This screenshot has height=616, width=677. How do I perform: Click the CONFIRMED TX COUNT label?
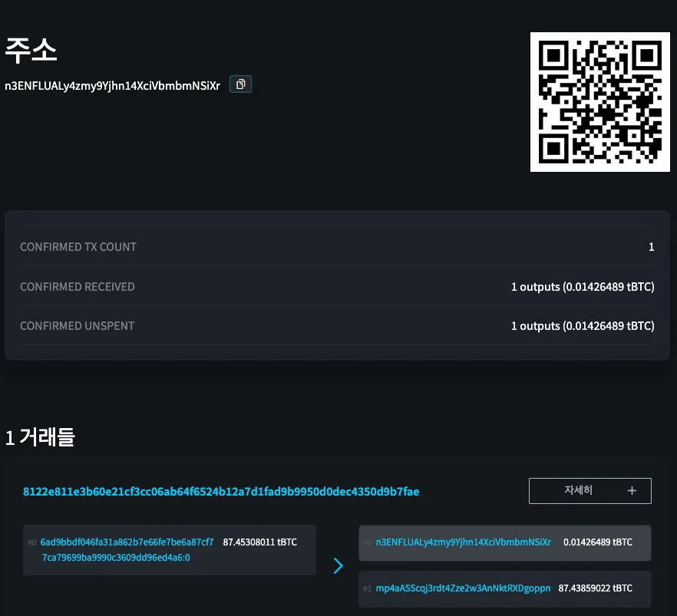[78, 247]
